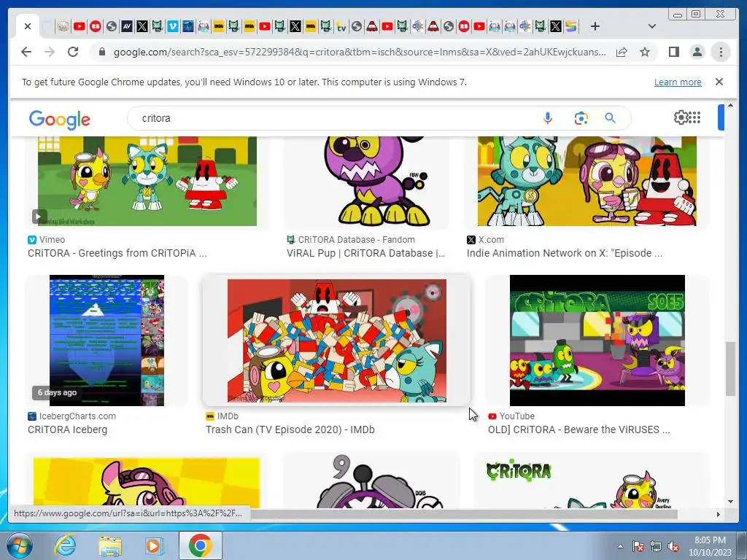
Task: Start voice search with the microphone
Action: point(548,118)
